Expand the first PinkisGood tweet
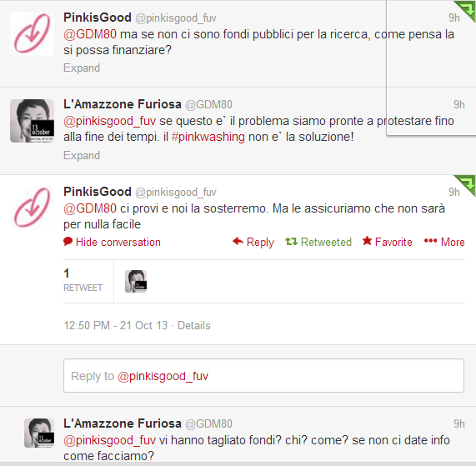The width and height of the screenshot is (476, 466). pyautogui.click(x=82, y=68)
